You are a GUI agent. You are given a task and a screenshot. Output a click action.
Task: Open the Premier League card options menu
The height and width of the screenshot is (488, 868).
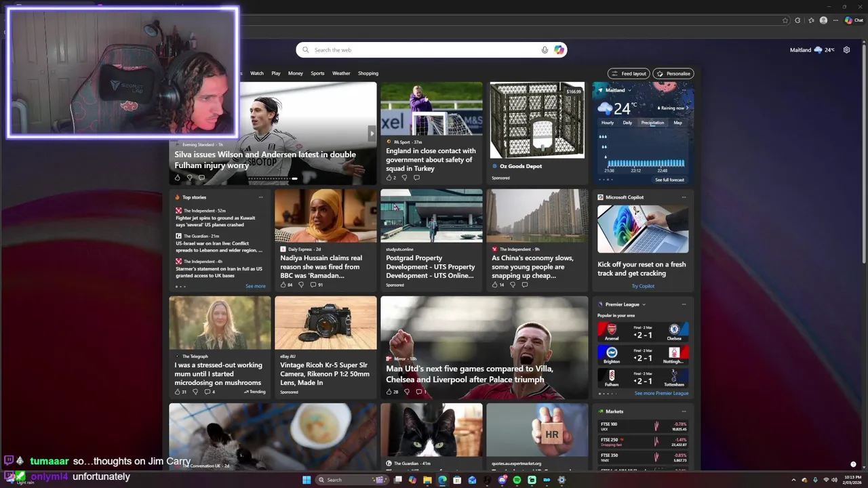point(684,304)
